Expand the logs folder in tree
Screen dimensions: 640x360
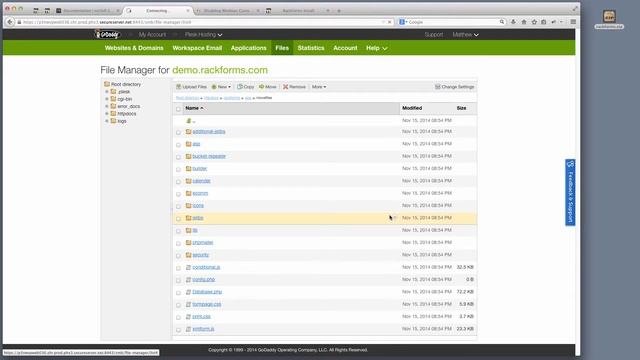[x=107, y=121]
